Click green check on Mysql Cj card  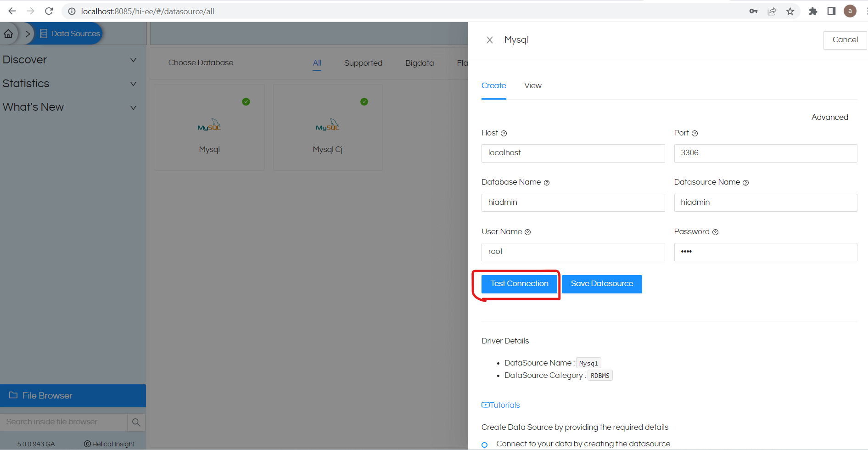pos(364,101)
